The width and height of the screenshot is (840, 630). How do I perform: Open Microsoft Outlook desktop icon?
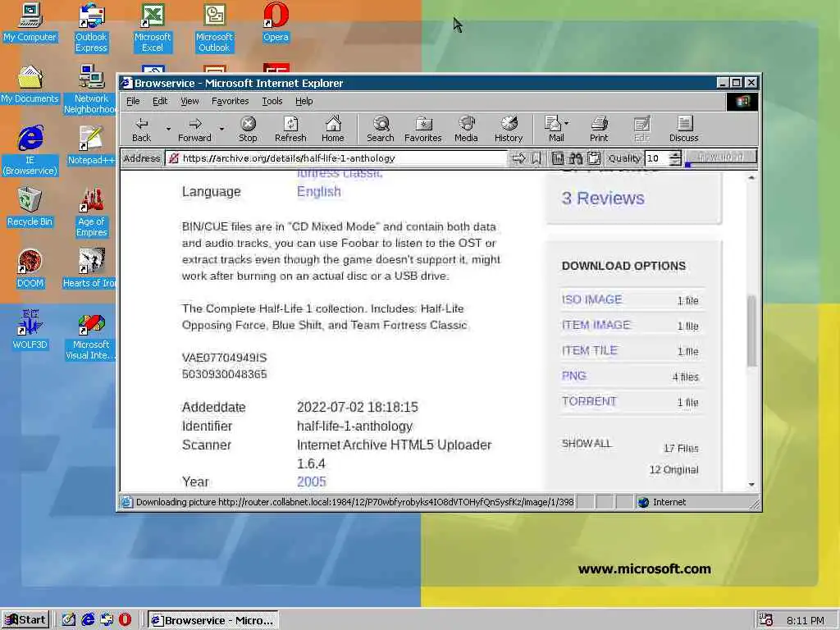pos(214,27)
